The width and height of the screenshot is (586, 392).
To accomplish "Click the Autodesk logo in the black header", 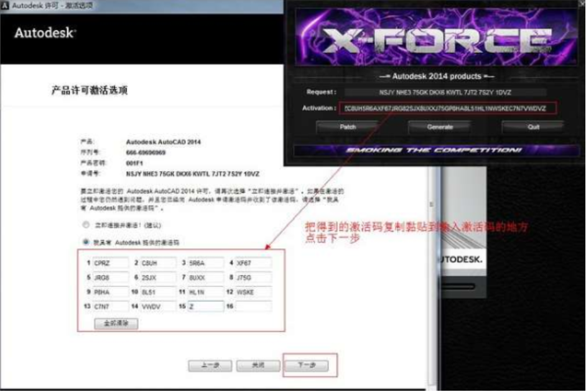I will (45, 33).
